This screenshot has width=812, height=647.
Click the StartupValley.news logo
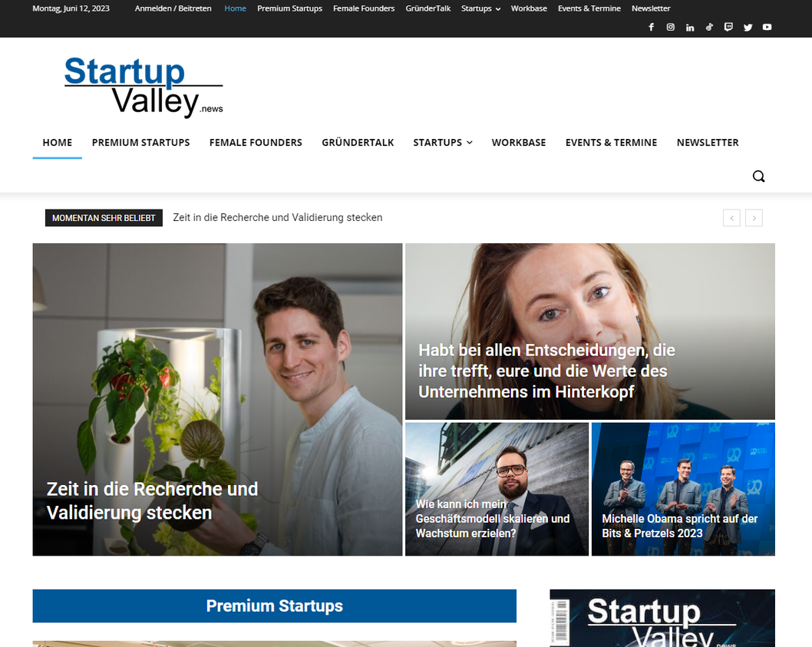tap(144, 87)
